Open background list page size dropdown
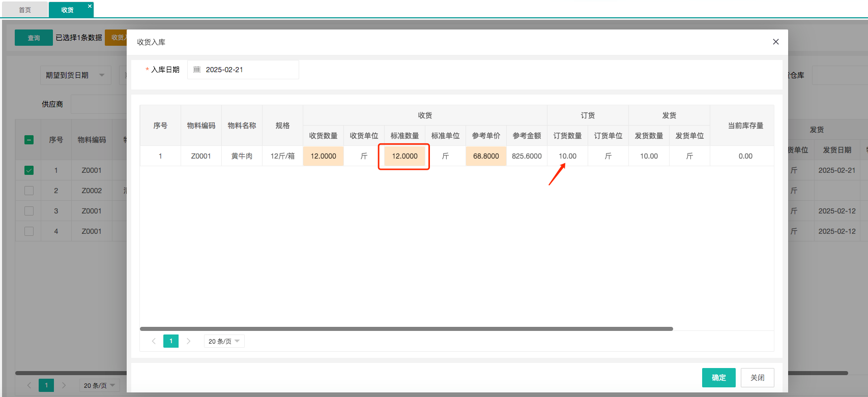This screenshot has width=868, height=397. (x=99, y=385)
